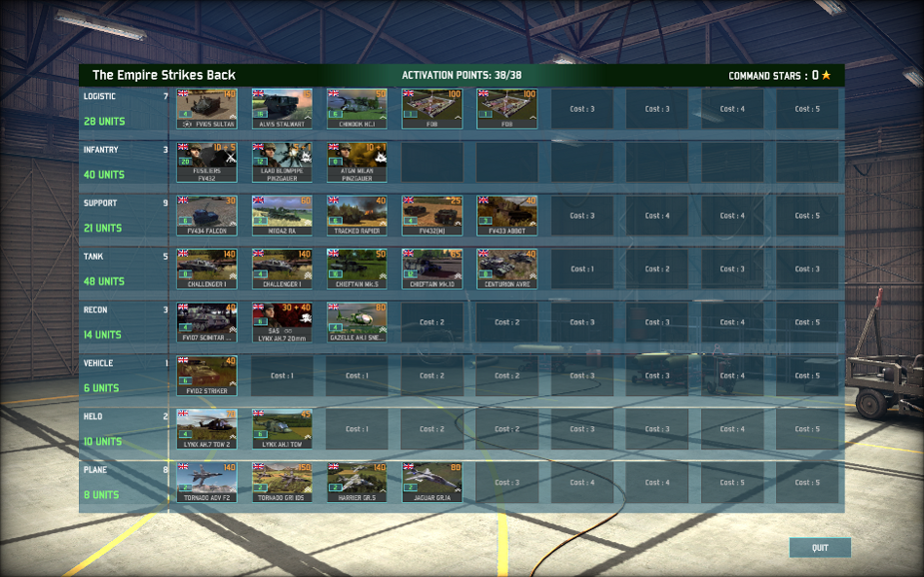Click the Helo row's Cost : 4 slot
This screenshot has width=924, height=577.
pyautogui.click(x=732, y=429)
